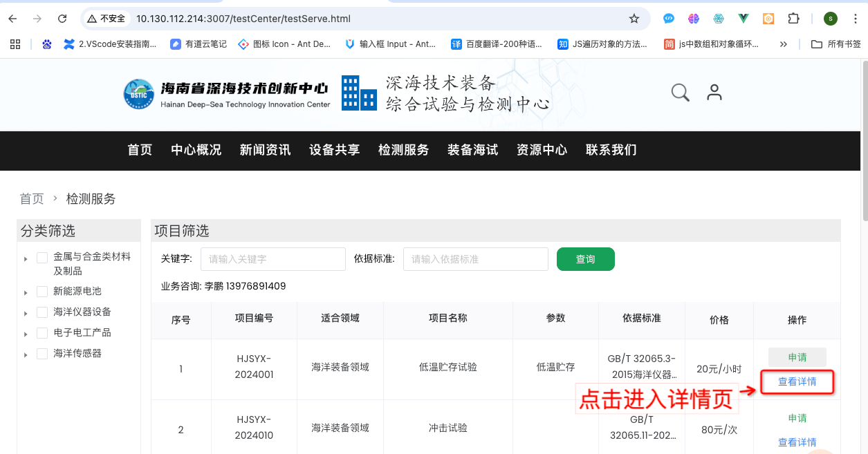Click the magnifier search icon in header
This screenshot has height=454, width=868.
[681, 93]
